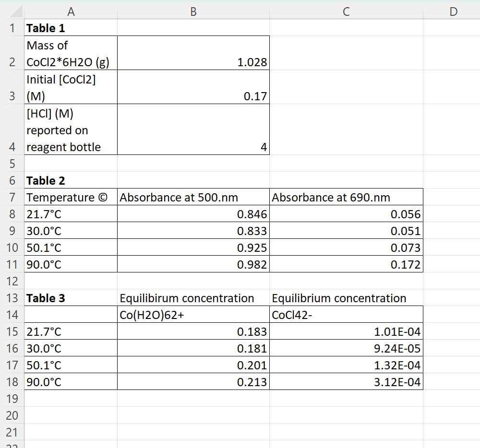
Task: Select row 12 header
Action: click(12, 281)
